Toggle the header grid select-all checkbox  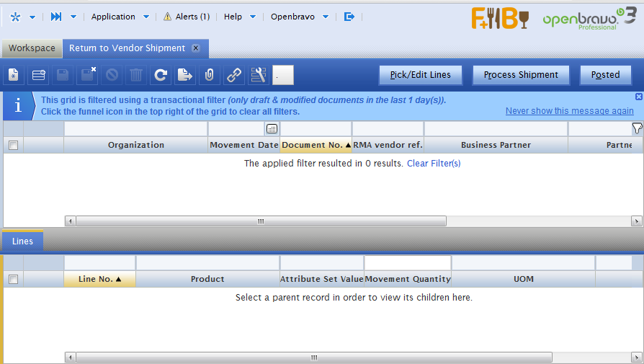14,145
